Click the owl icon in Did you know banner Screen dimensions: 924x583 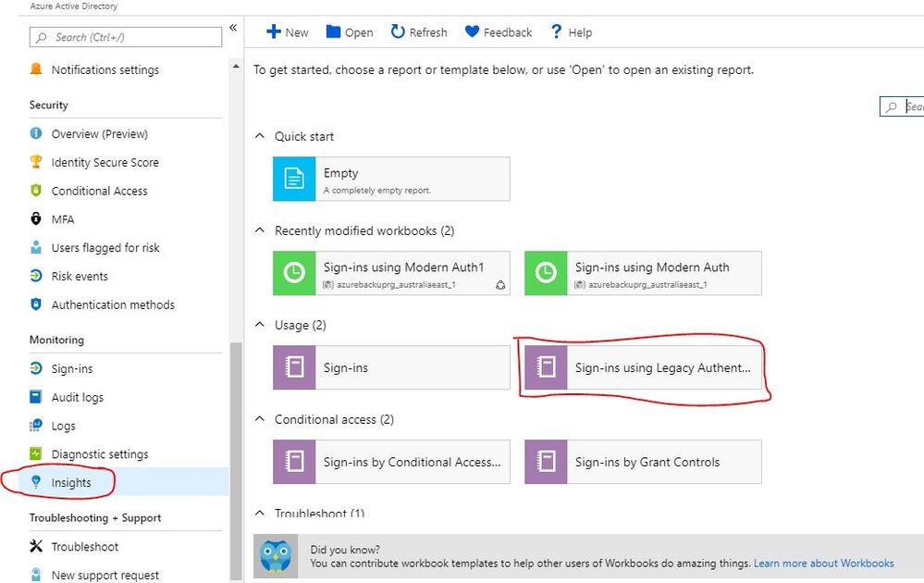[276, 556]
